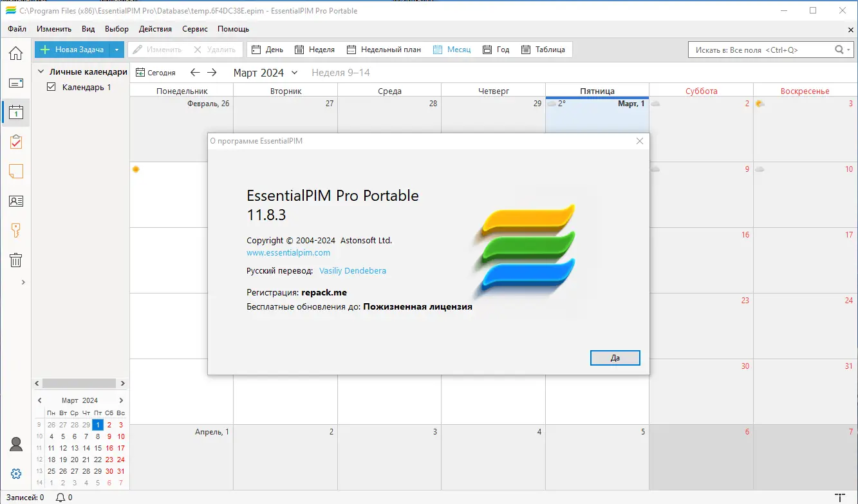The image size is (858, 504).
Task: Open the Calendar module icon in sidebar
Action: point(15,112)
